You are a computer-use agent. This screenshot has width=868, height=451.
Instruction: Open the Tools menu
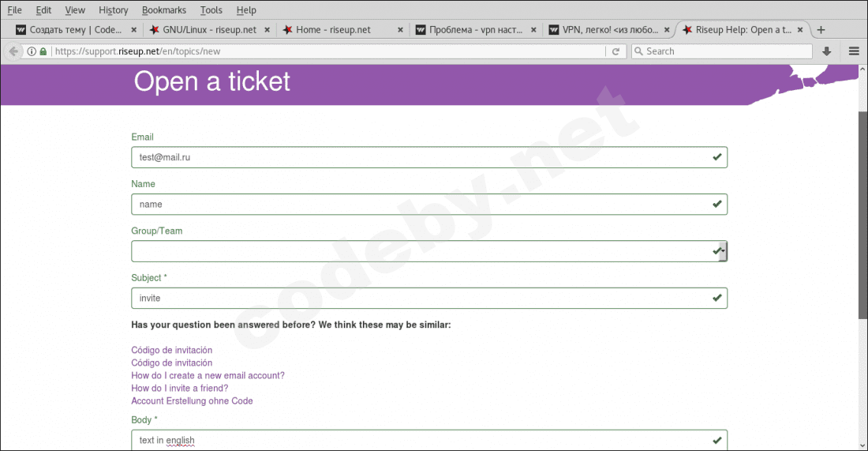211,10
